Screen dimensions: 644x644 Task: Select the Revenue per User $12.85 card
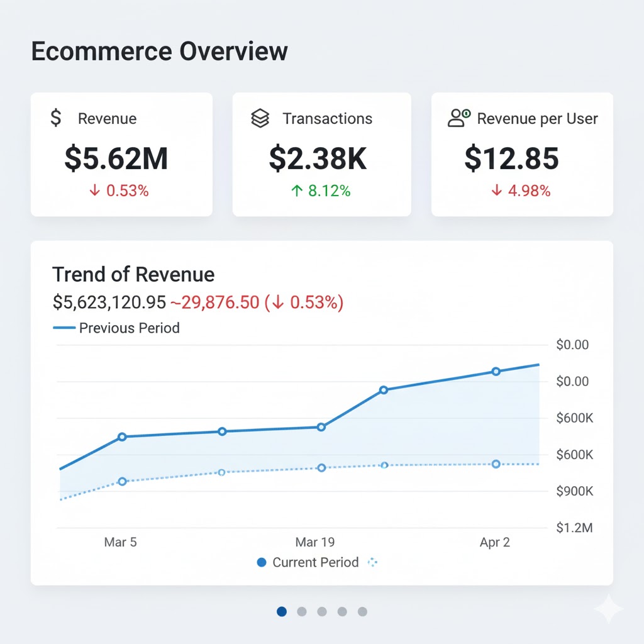click(x=522, y=155)
